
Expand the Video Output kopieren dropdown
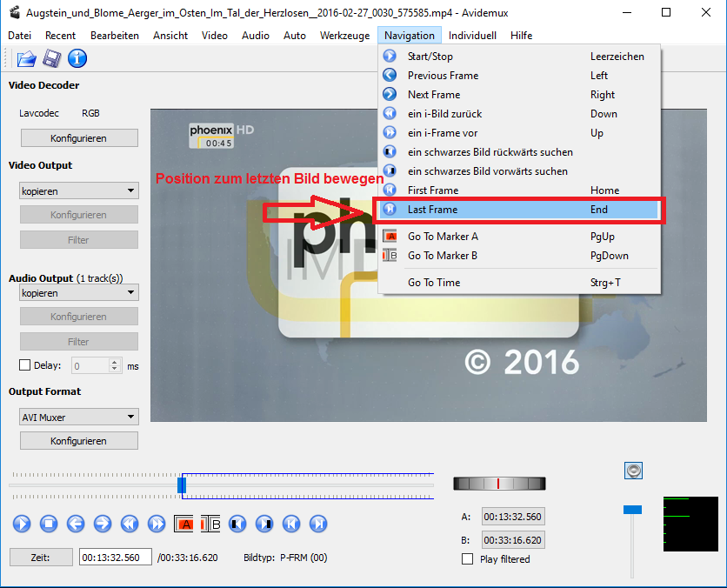tap(78, 191)
